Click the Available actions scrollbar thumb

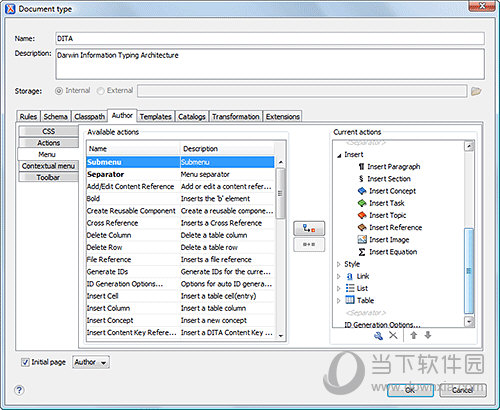point(280,193)
